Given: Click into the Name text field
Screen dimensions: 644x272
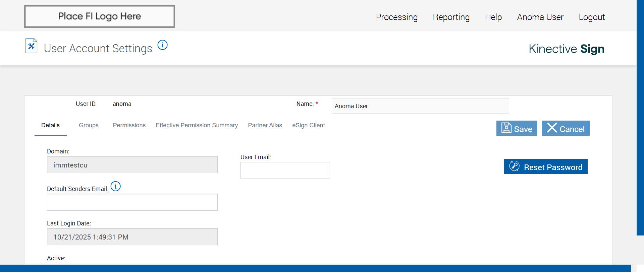Looking at the screenshot, I should point(420,106).
